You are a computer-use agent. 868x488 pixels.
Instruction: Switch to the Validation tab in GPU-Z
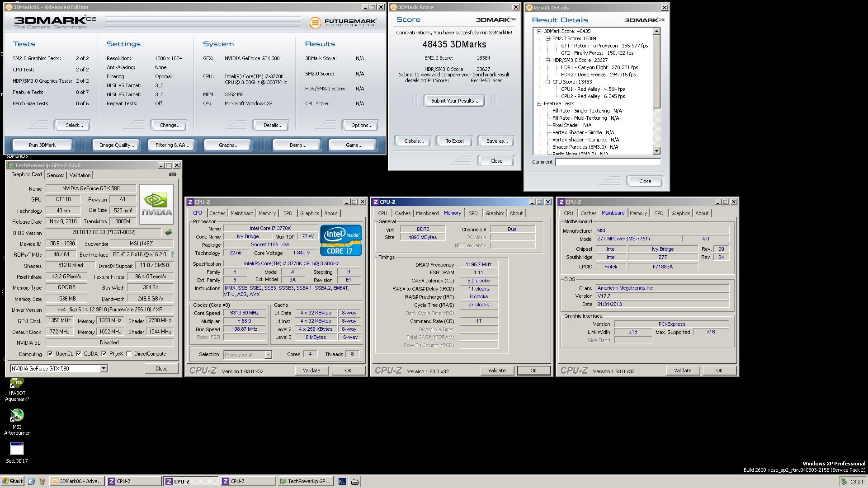pyautogui.click(x=80, y=175)
